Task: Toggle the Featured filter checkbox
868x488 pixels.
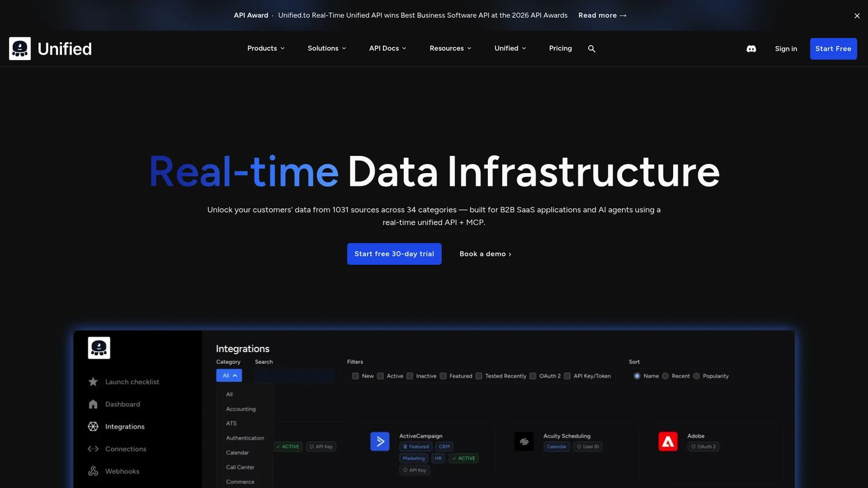Action: [x=443, y=376]
